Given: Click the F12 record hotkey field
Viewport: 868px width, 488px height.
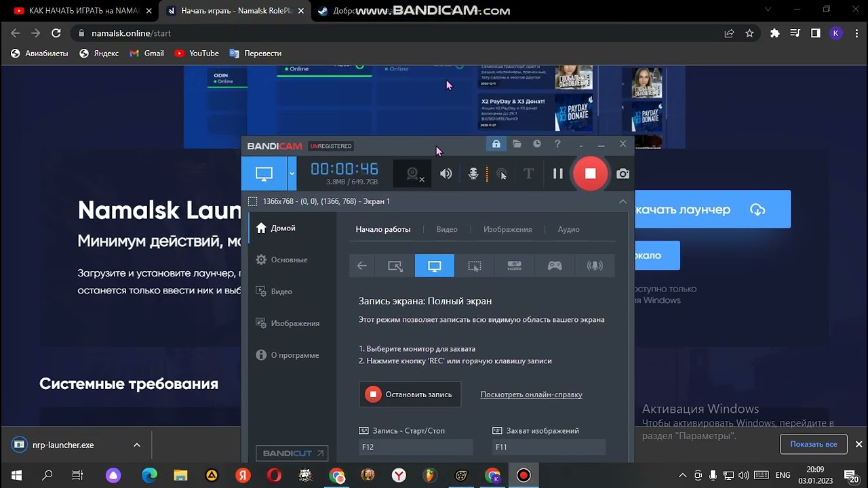Looking at the screenshot, I should click(416, 447).
